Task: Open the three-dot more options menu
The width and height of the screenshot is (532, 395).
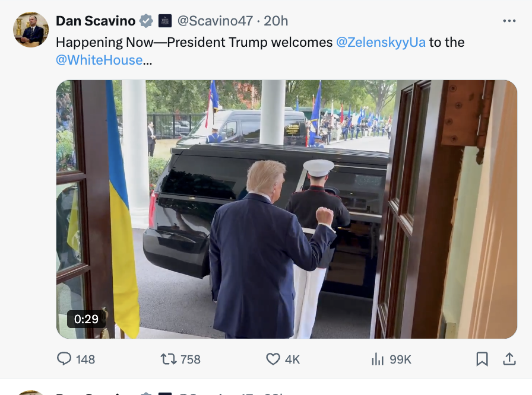Action: (x=509, y=21)
